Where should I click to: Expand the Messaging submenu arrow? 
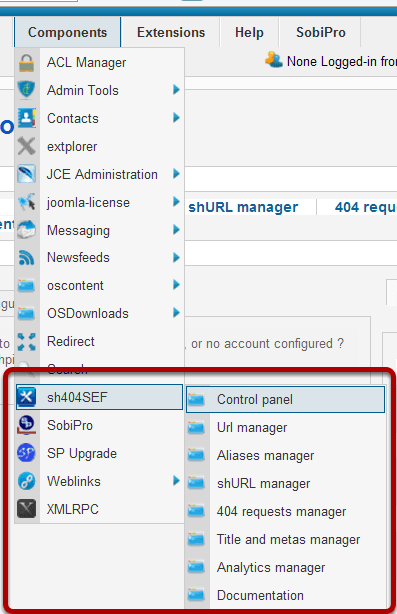pos(176,229)
